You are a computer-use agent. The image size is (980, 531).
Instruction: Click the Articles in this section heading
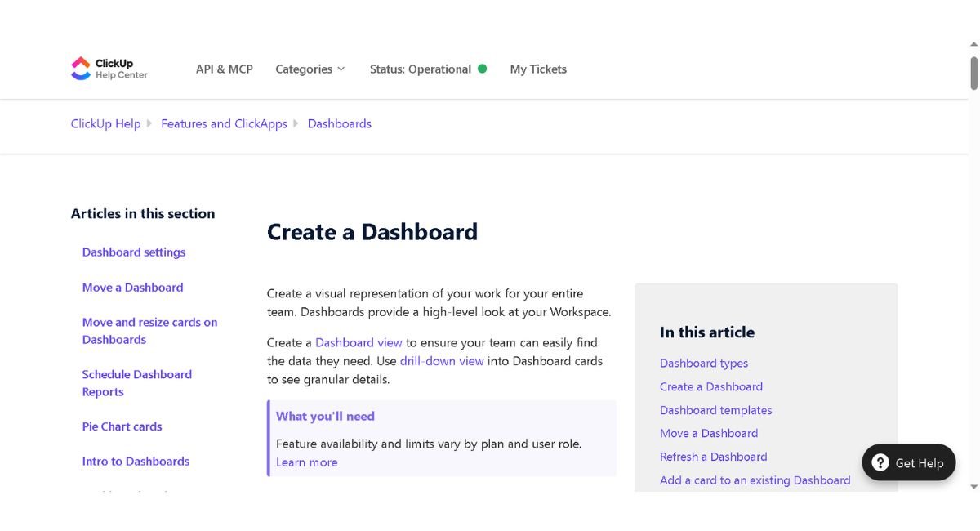[x=143, y=214]
